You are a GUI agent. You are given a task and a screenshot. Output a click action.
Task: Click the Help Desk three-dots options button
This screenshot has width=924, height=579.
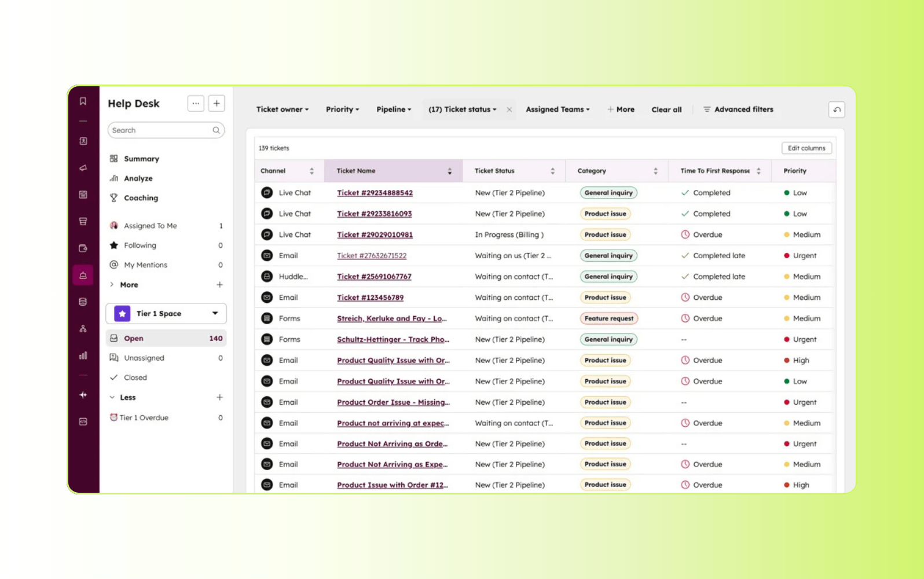196,103
